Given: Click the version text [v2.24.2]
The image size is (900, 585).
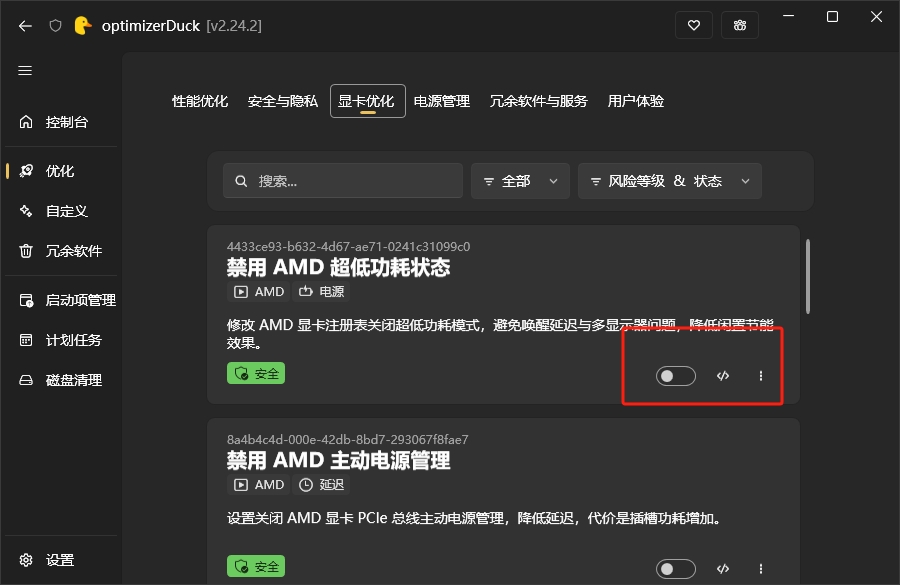Looking at the screenshot, I should pos(234,26).
